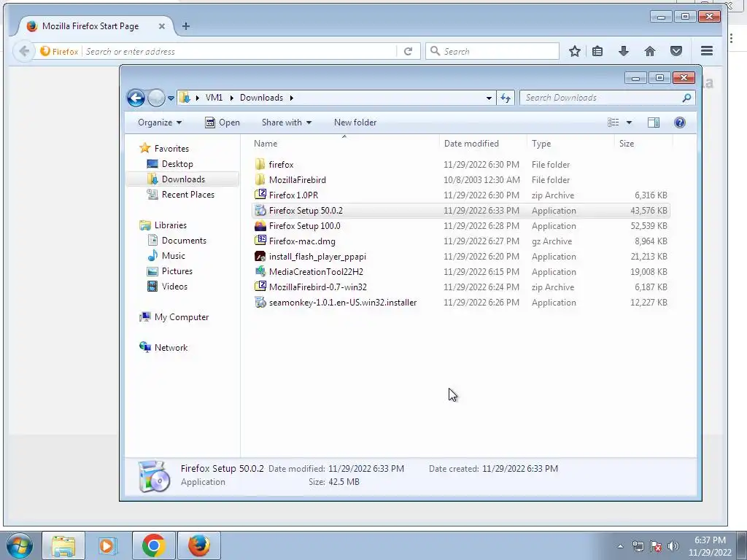
Task: Click the New folder button
Action: pyautogui.click(x=355, y=122)
